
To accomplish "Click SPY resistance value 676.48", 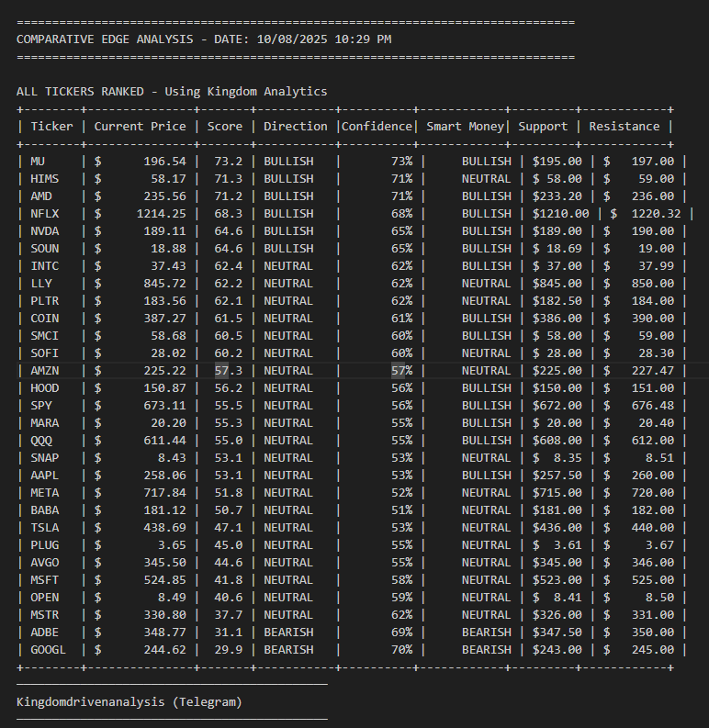I will [x=653, y=406].
